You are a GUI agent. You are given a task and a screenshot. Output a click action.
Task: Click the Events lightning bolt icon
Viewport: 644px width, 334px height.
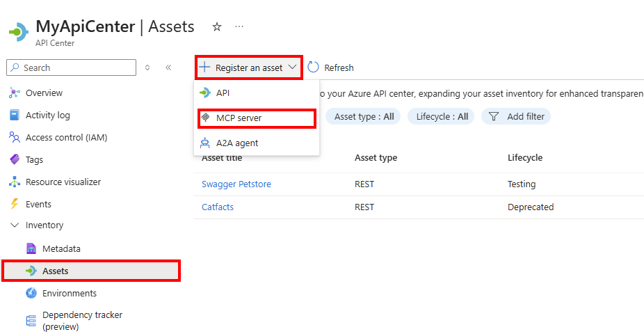15,205
